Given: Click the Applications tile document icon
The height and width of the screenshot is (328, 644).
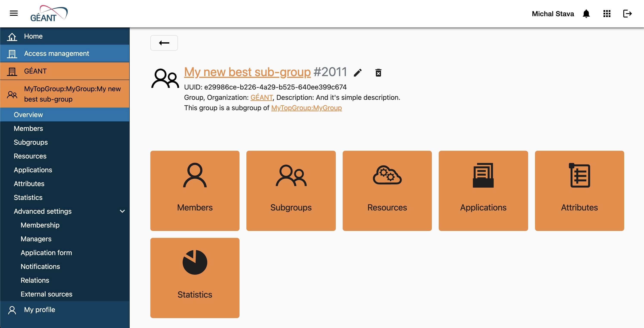Looking at the screenshot, I should pos(483,175).
